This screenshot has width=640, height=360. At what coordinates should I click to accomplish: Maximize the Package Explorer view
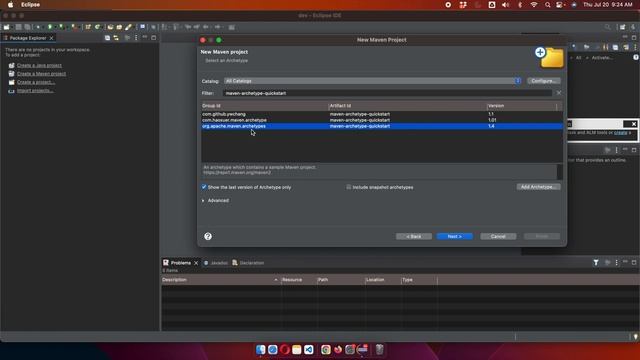[x=154, y=38]
